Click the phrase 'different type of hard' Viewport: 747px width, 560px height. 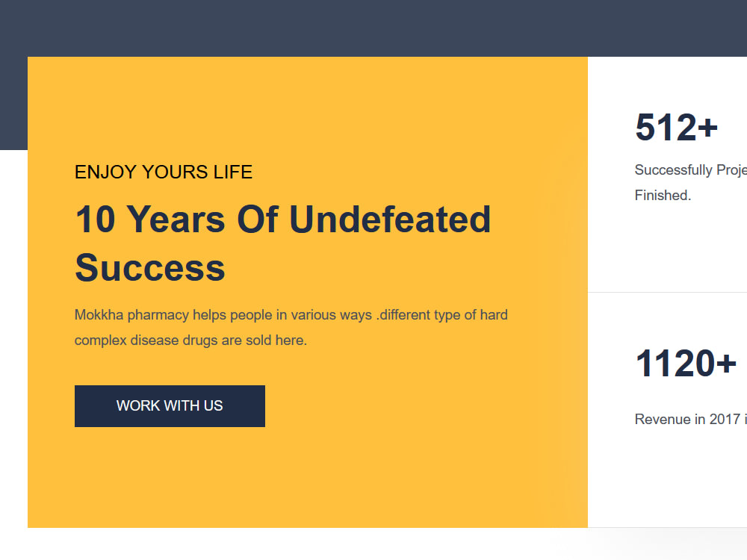click(x=444, y=315)
